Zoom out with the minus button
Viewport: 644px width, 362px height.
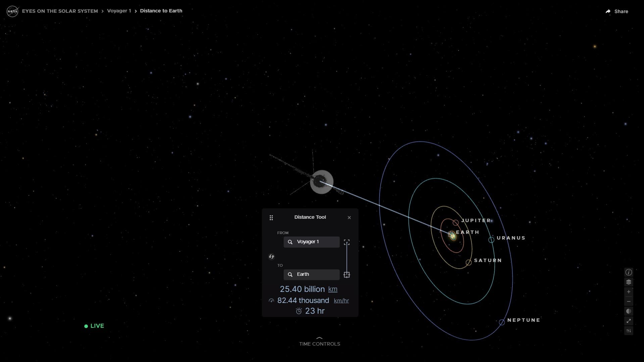(629, 302)
